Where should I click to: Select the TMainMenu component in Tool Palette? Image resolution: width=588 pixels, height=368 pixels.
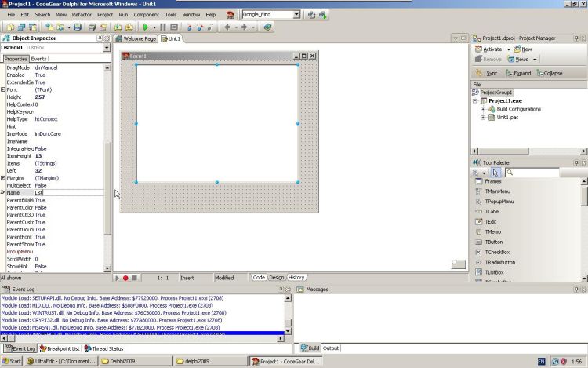(x=497, y=191)
